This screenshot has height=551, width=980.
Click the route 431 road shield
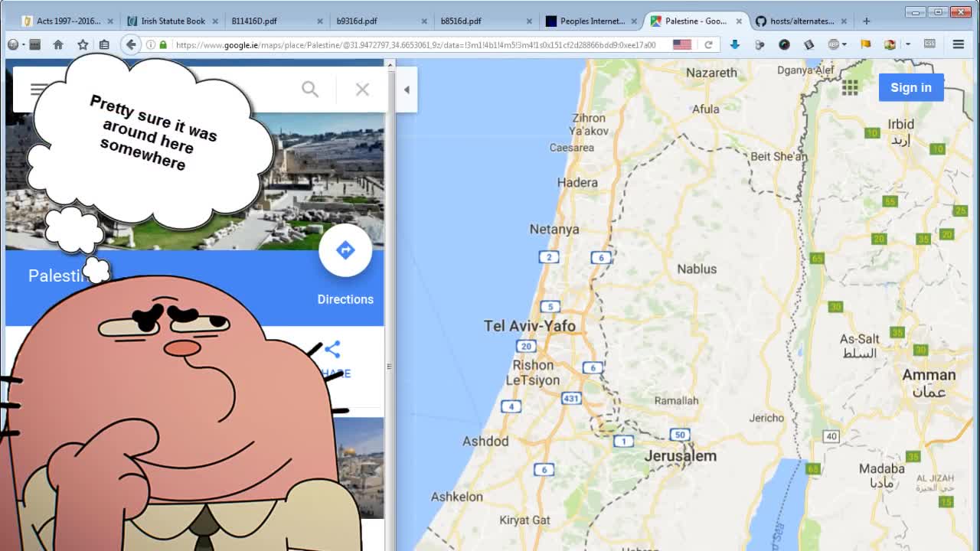click(571, 398)
